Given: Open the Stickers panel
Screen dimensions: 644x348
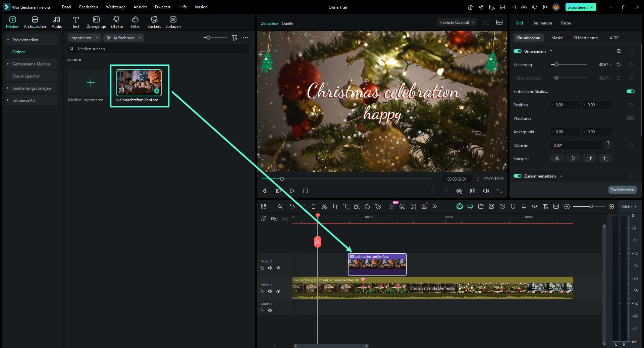Looking at the screenshot, I should pos(154,22).
